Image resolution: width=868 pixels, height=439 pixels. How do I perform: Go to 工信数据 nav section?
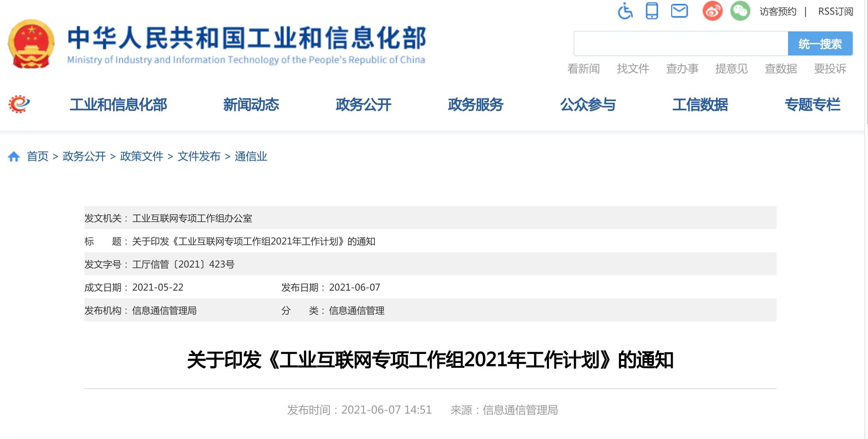[700, 105]
